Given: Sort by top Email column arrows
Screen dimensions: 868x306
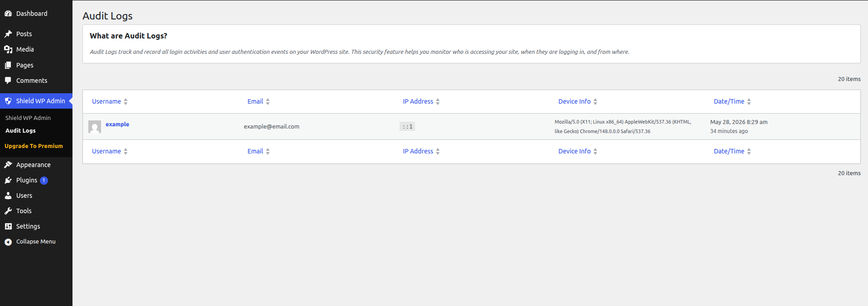Looking at the screenshot, I should (268, 102).
